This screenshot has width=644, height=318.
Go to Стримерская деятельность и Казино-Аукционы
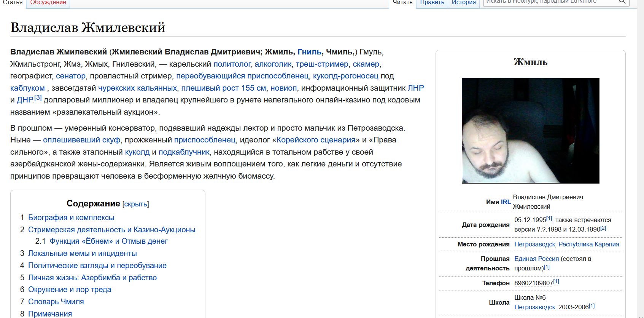pyautogui.click(x=112, y=230)
